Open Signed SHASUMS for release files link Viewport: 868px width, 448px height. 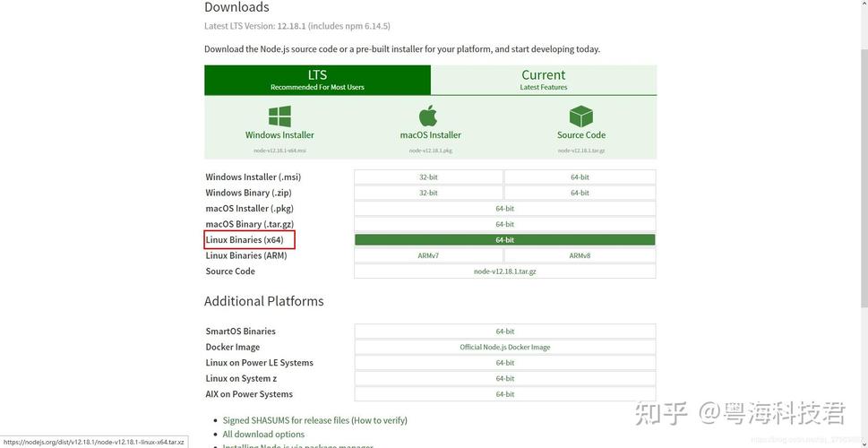[x=286, y=420]
